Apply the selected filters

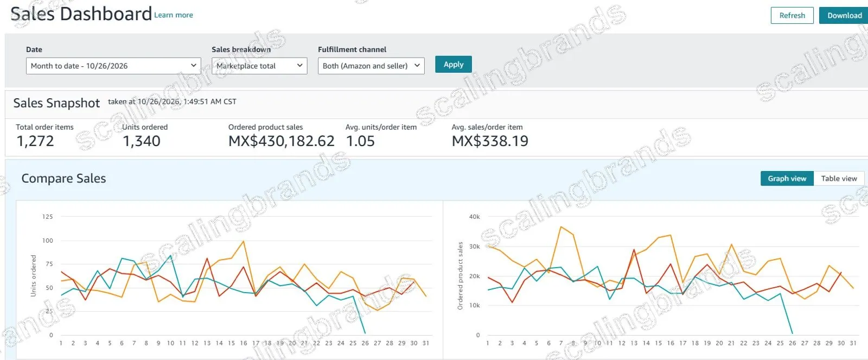coord(454,64)
